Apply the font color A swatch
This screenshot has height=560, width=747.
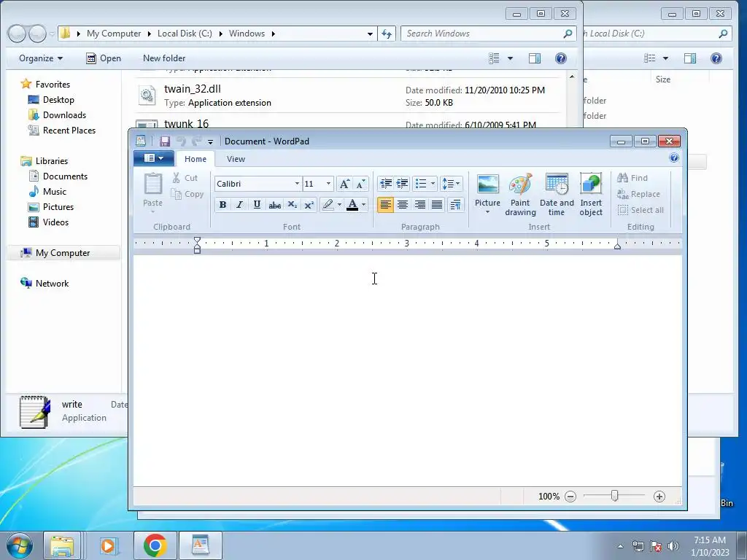click(x=352, y=205)
